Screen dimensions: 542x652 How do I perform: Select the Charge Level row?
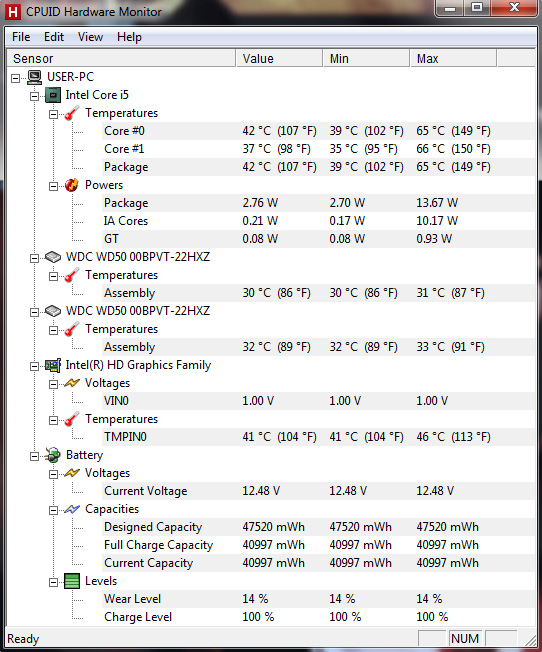(x=318, y=617)
